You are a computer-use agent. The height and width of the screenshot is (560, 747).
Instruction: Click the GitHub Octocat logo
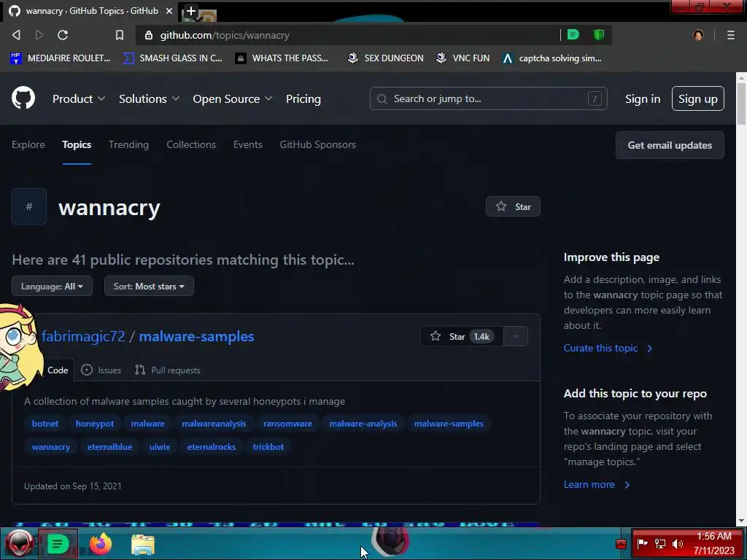(x=23, y=98)
